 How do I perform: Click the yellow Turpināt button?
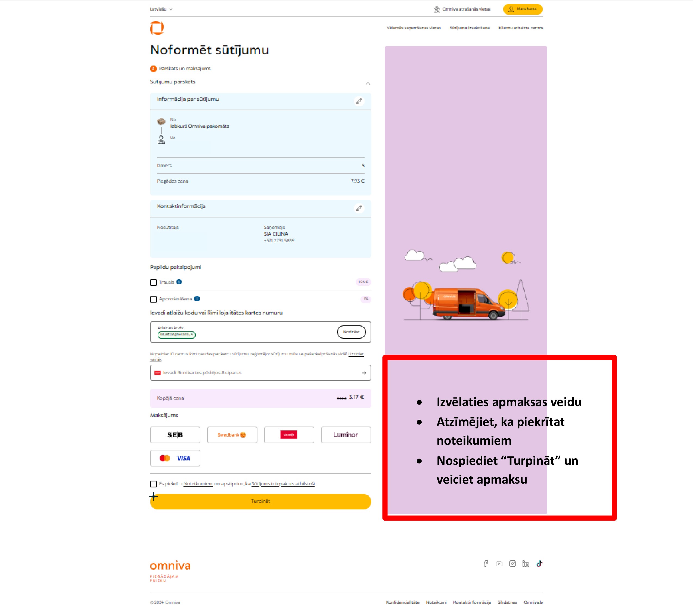coord(260,501)
